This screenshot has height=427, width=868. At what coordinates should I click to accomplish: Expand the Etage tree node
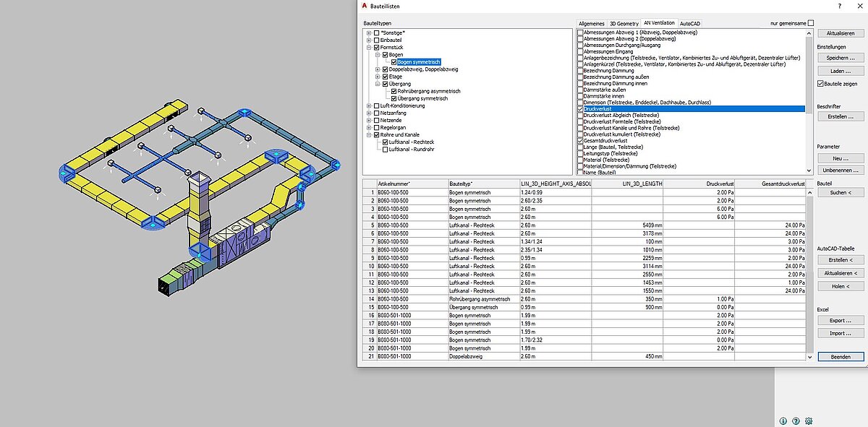[x=378, y=77]
